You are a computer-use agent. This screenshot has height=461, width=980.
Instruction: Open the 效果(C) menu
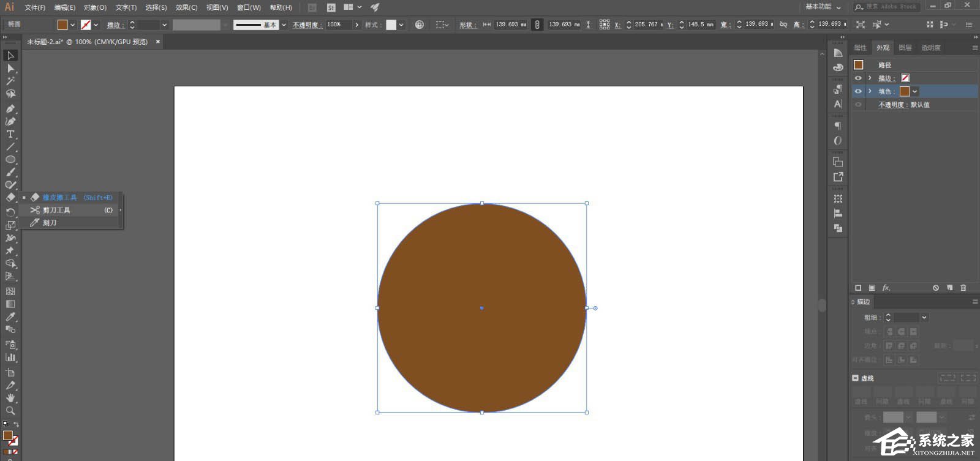click(x=186, y=7)
